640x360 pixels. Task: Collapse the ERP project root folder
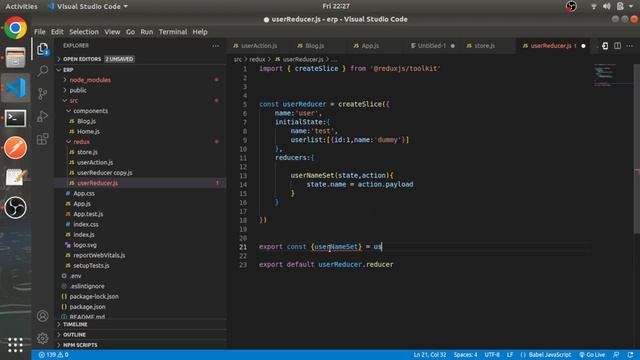140,70
